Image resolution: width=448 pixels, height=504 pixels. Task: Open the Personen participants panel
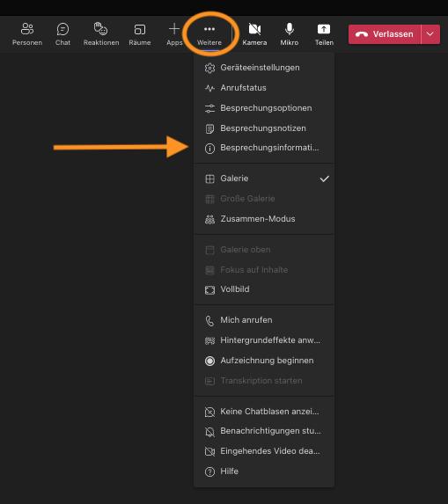27,33
